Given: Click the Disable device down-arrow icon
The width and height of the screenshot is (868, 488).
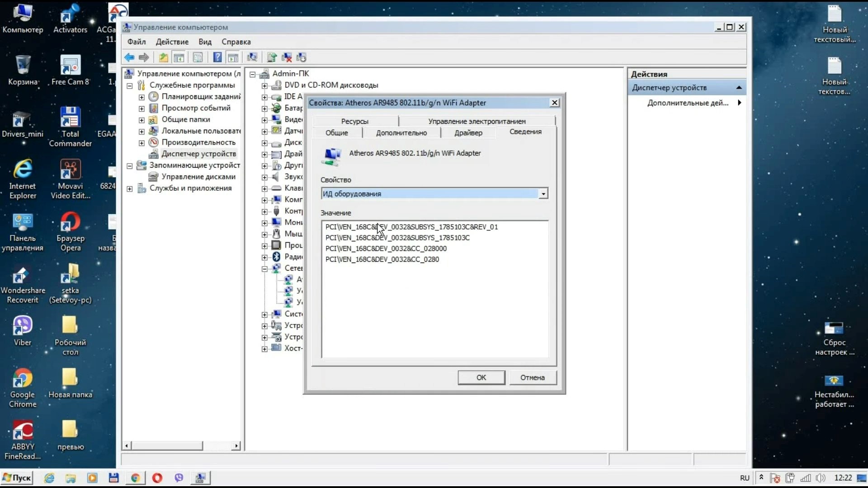Looking at the screenshot, I should 302,57.
